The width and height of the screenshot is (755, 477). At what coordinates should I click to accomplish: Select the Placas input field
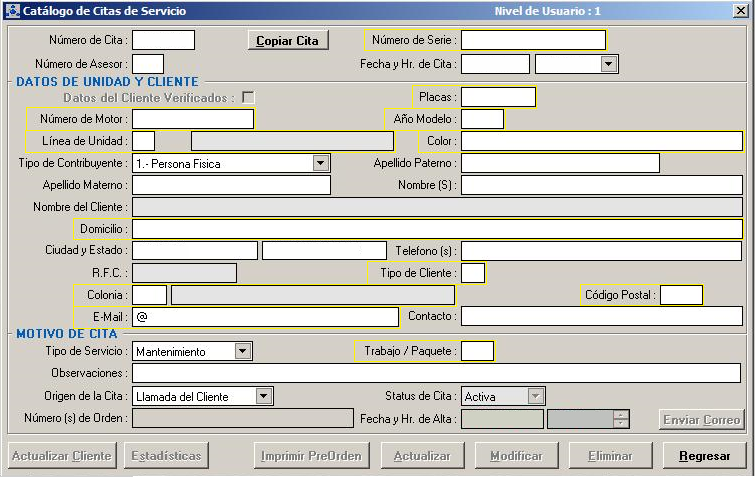coord(497,97)
